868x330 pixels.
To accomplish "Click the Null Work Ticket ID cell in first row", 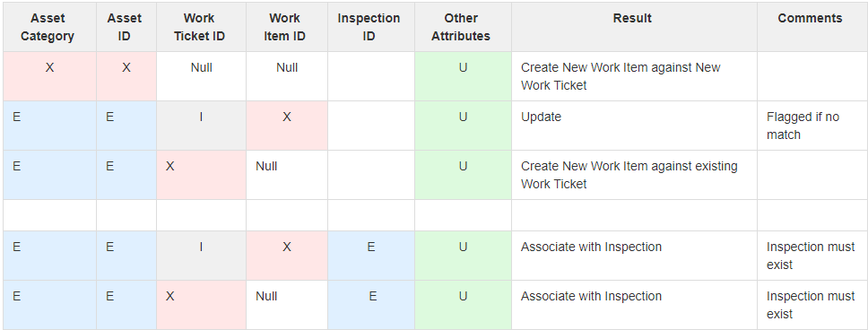I will (201, 76).
